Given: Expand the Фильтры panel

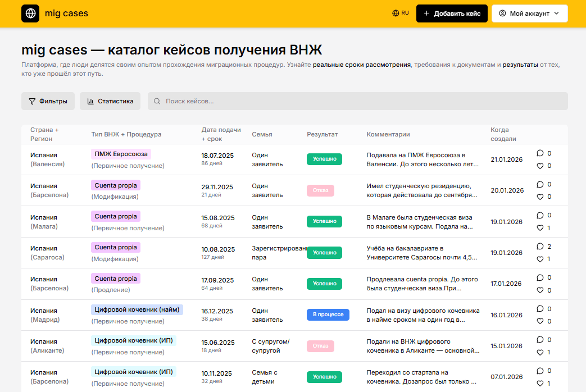Looking at the screenshot, I should pos(48,101).
